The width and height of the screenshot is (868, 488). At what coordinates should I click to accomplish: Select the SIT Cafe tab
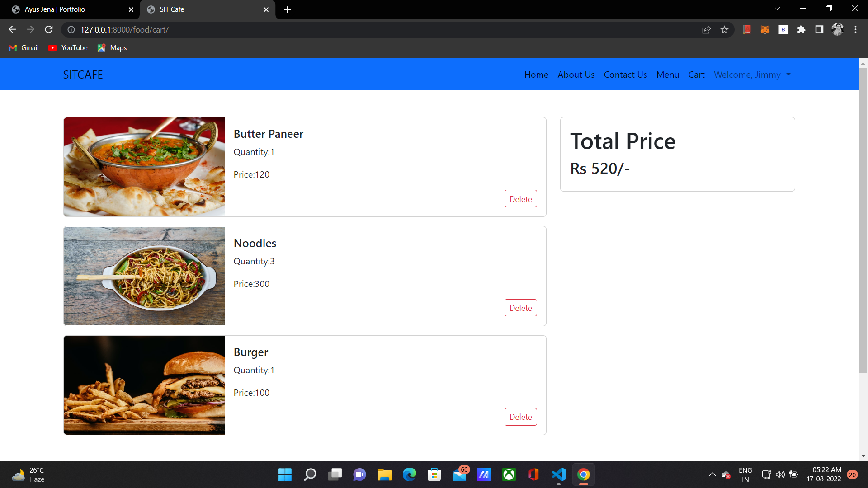pos(208,9)
